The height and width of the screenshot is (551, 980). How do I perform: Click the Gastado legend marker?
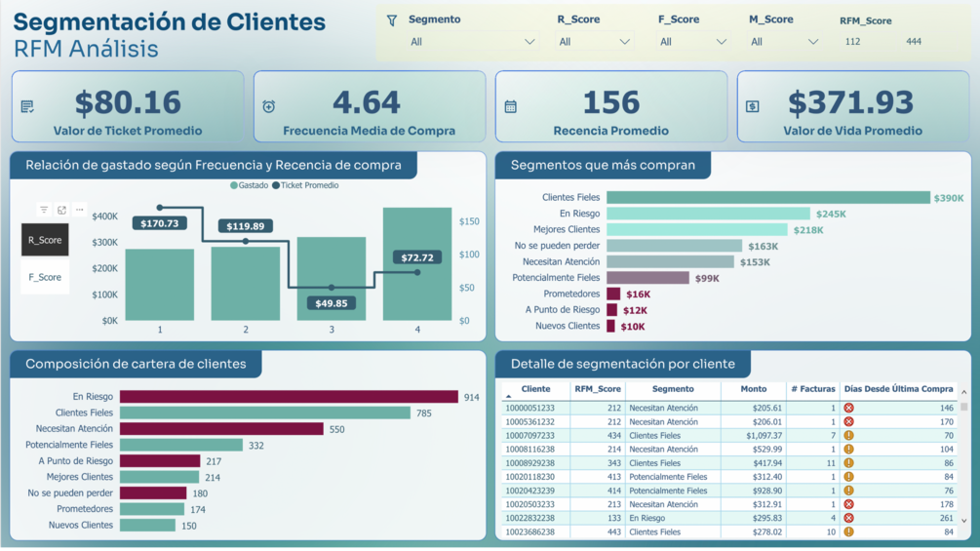[234, 185]
